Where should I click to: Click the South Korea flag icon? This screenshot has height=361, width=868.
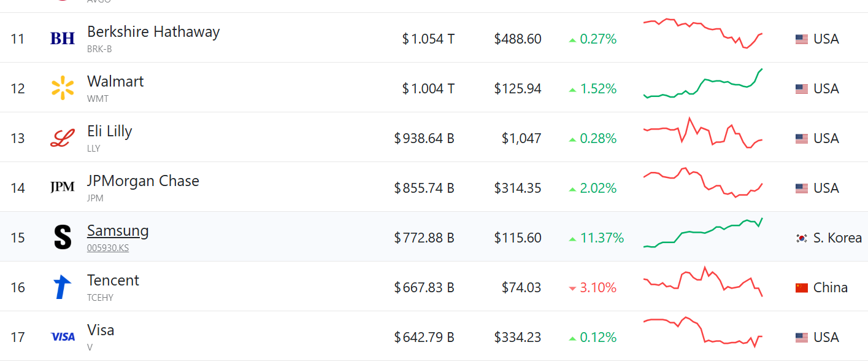pyautogui.click(x=801, y=238)
